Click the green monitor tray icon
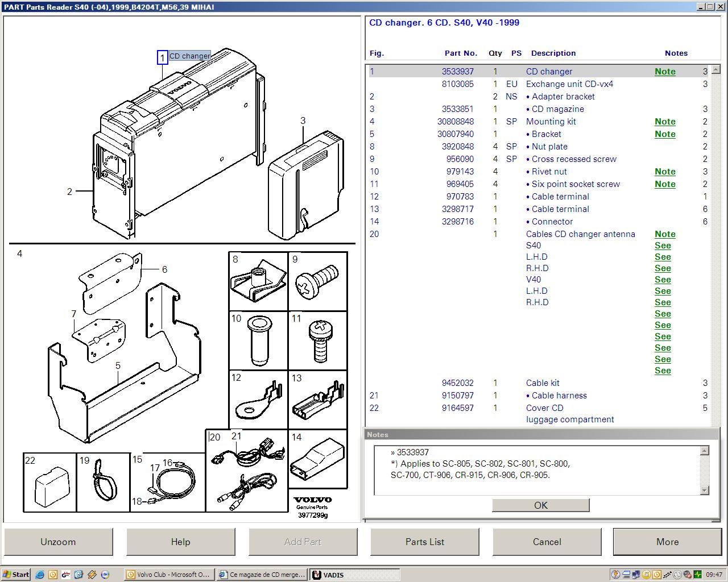 [x=698, y=575]
